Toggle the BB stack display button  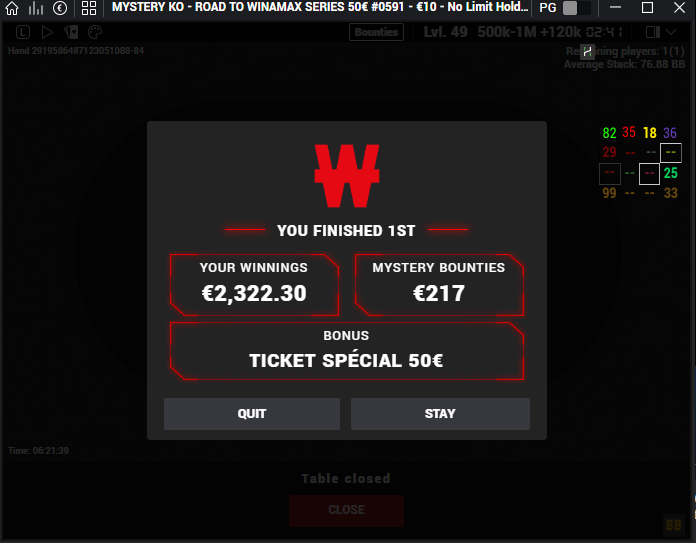pos(673,525)
